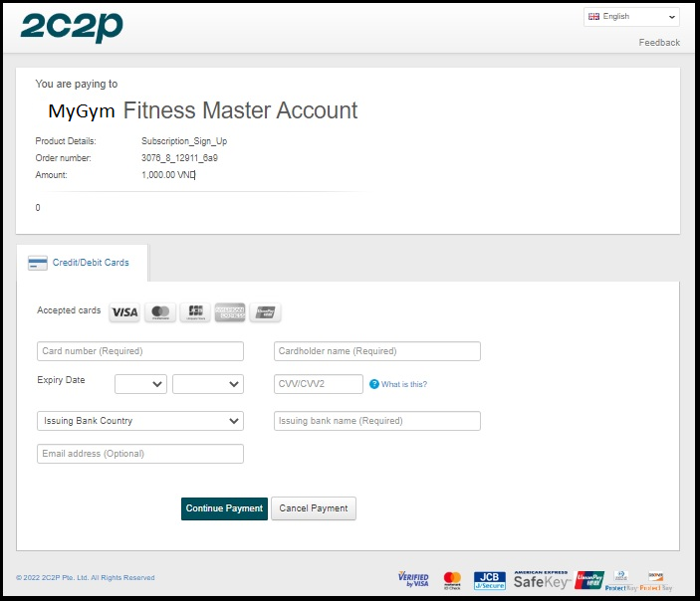Open the expiry month dropdown
Screen dimensions: 700x601
point(140,384)
